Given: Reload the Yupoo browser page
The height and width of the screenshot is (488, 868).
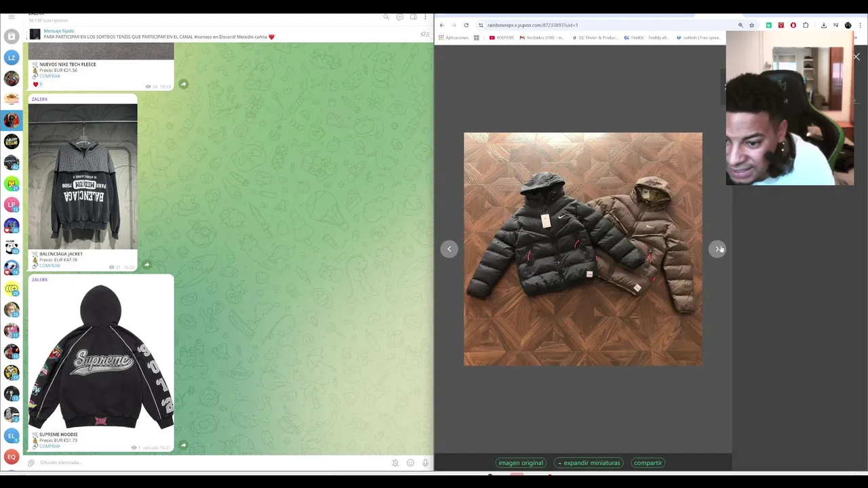Looking at the screenshot, I should [466, 25].
